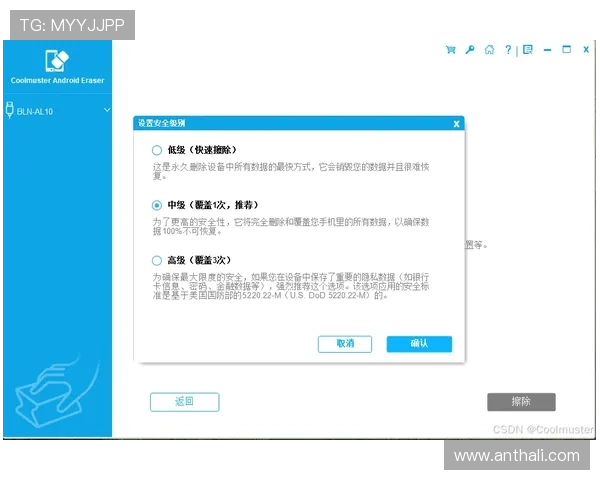Open help via question mark icon

click(x=508, y=50)
